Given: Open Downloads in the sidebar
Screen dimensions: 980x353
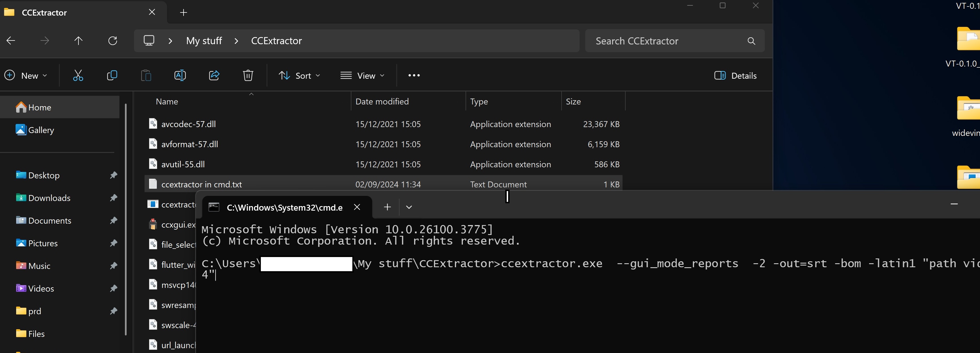Looking at the screenshot, I should [x=49, y=198].
